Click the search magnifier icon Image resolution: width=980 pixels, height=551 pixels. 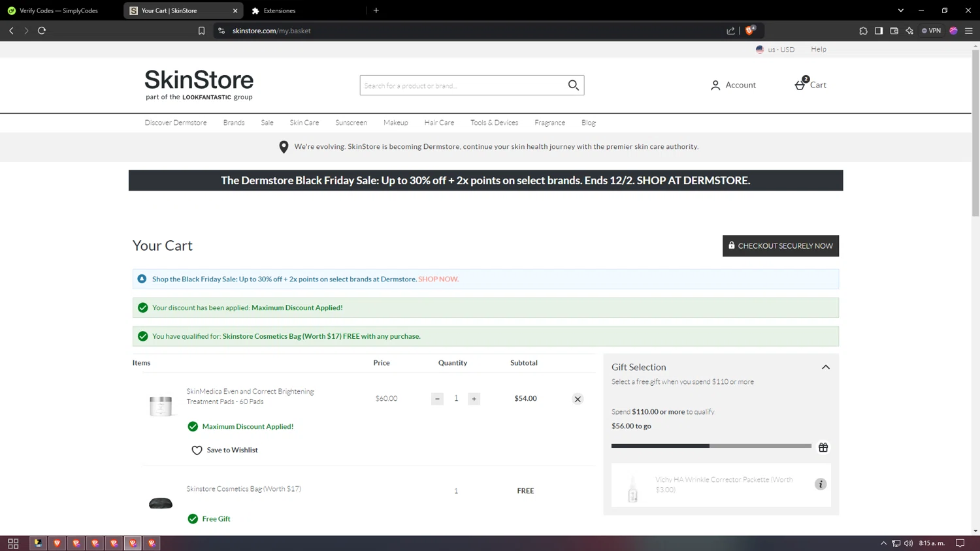[574, 85]
